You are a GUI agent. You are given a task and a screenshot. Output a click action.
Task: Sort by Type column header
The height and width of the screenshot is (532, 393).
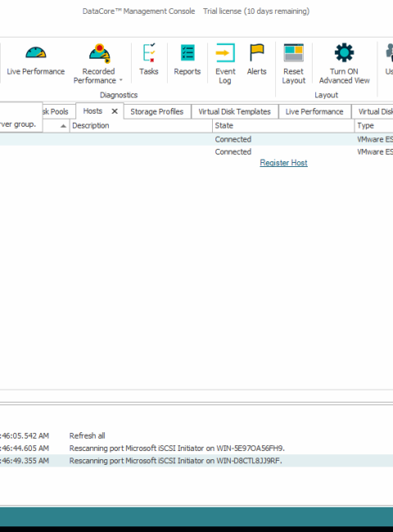click(x=374, y=125)
